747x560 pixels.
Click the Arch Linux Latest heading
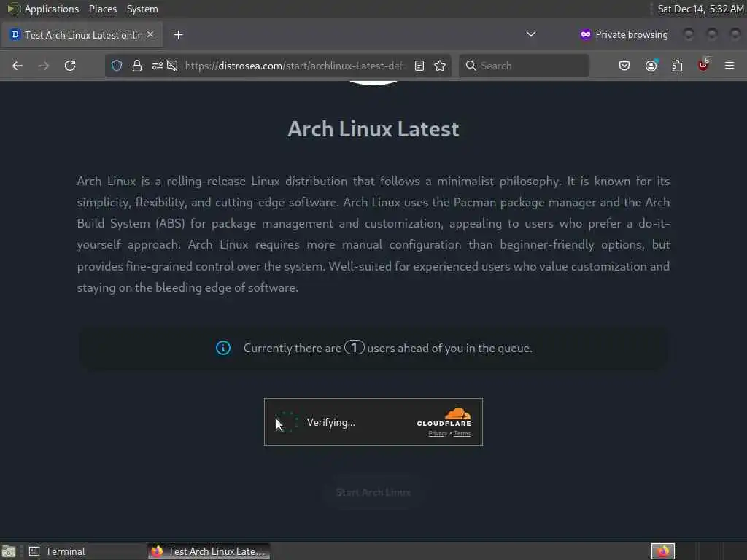[373, 129]
